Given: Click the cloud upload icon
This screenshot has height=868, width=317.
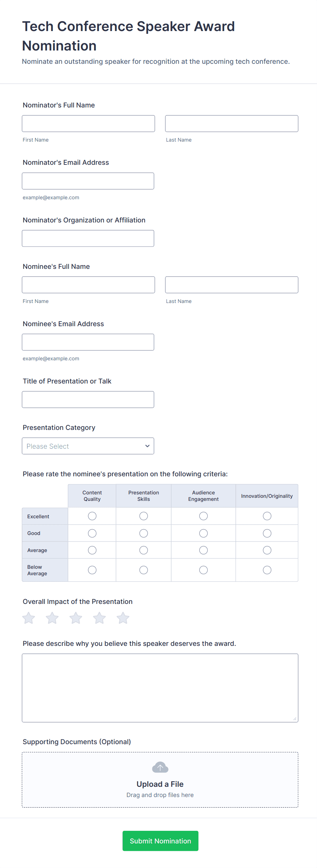Looking at the screenshot, I should (x=160, y=767).
